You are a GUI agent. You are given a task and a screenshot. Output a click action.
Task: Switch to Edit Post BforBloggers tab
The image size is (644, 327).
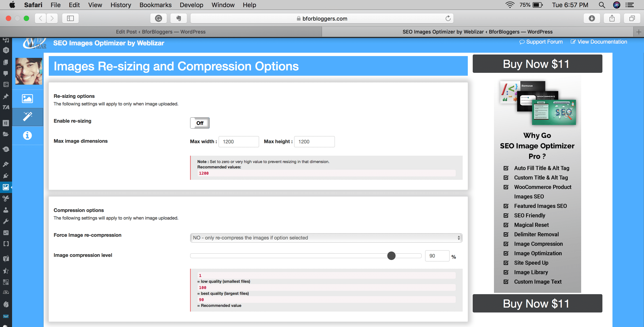coord(161,32)
